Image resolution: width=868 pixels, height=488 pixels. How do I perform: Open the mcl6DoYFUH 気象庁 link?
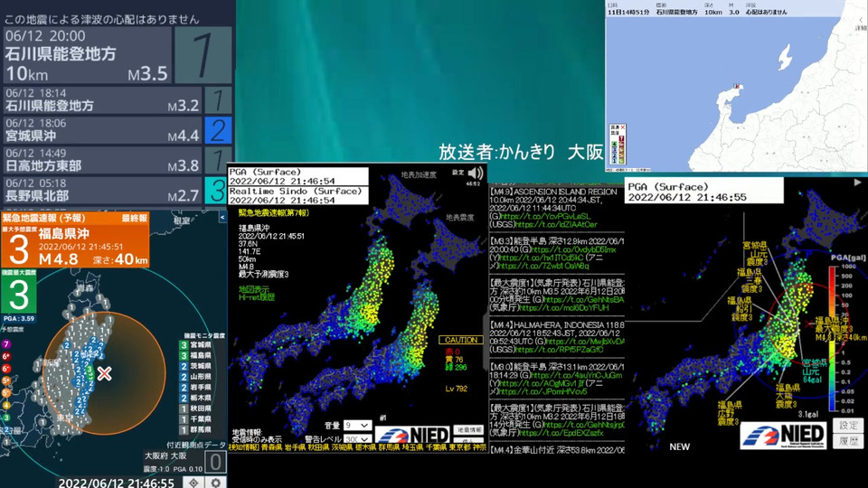563,307
